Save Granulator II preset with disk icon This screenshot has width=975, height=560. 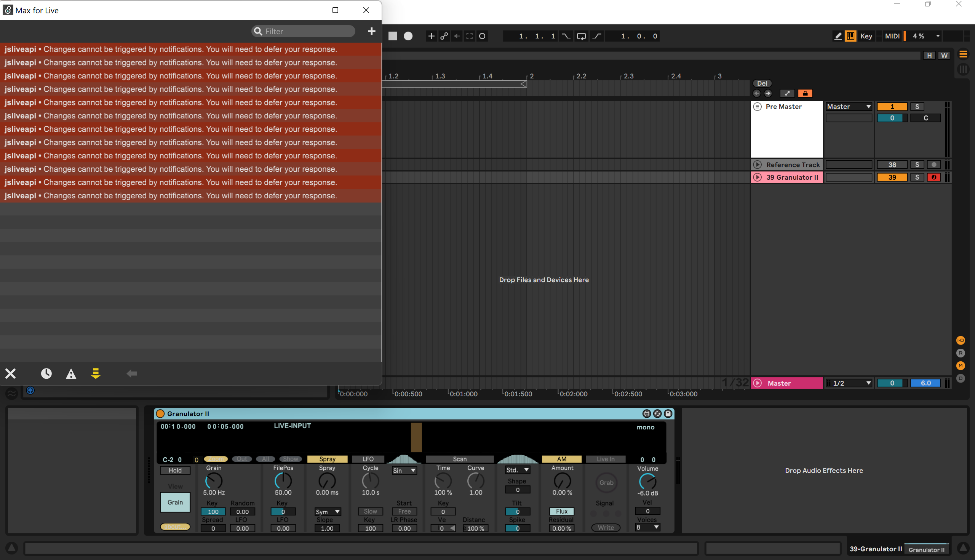pyautogui.click(x=668, y=414)
